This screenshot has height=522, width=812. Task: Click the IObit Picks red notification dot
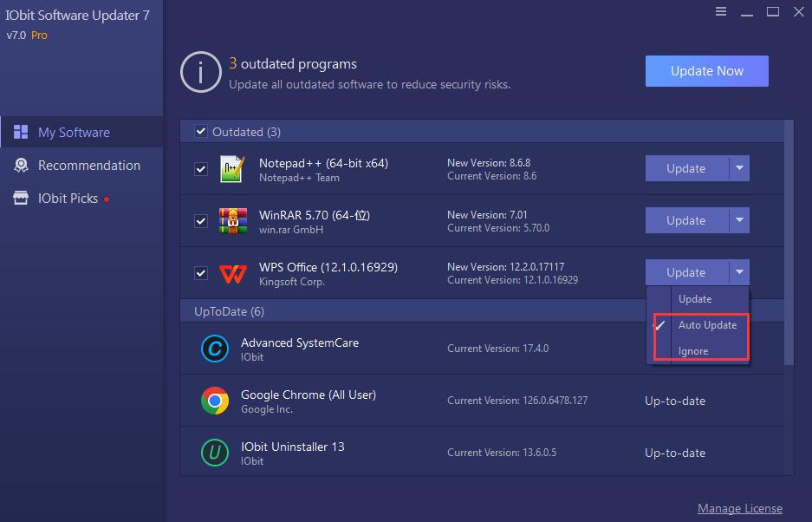(x=107, y=199)
